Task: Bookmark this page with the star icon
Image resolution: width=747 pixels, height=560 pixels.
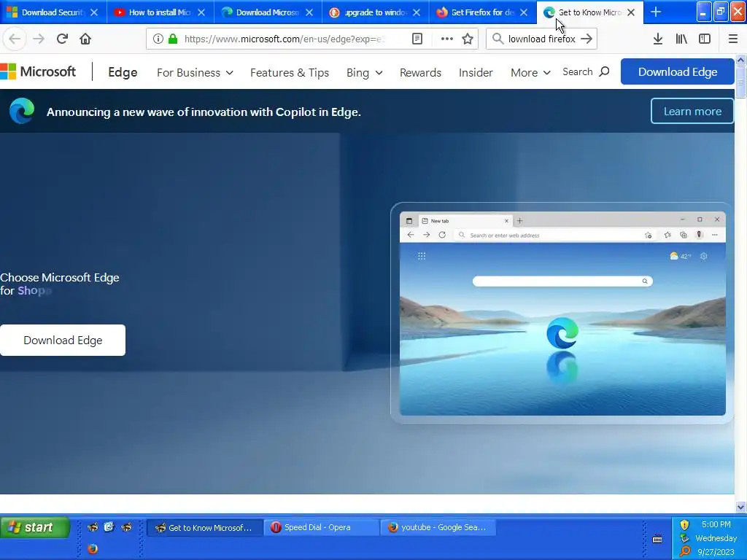Action: tap(468, 39)
